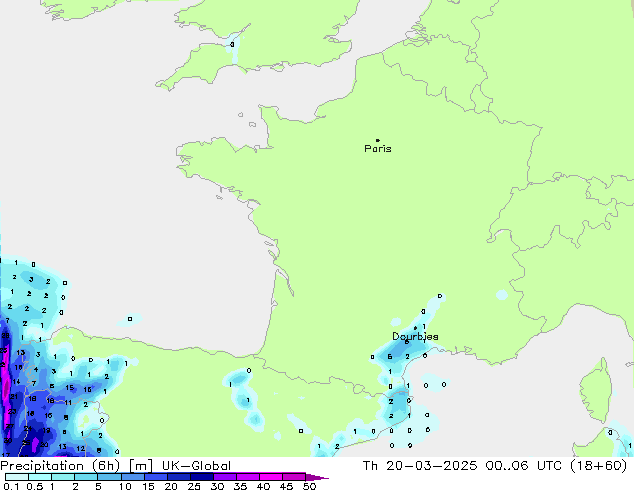Click the '0.5' legend value
The image size is (634, 490).
(35, 486)
